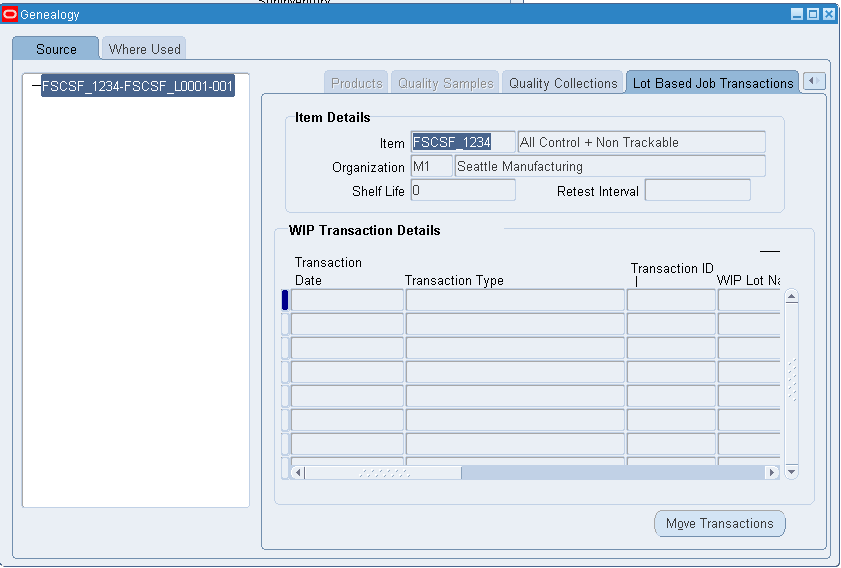The height and width of the screenshot is (568, 841).
Task: Select tree node FSCSF_1234-FSCSF_L0001-001
Action: [x=137, y=86]
